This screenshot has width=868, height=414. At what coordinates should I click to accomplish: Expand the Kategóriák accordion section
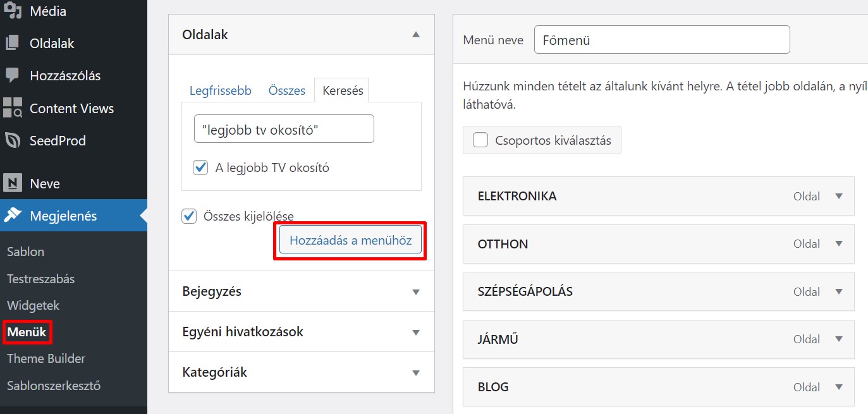click(x=415, y=373)
